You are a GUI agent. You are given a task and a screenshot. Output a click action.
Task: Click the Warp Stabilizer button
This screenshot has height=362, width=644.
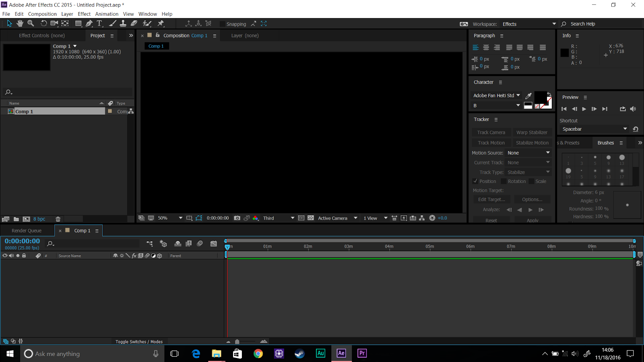(x=532, y=132)
